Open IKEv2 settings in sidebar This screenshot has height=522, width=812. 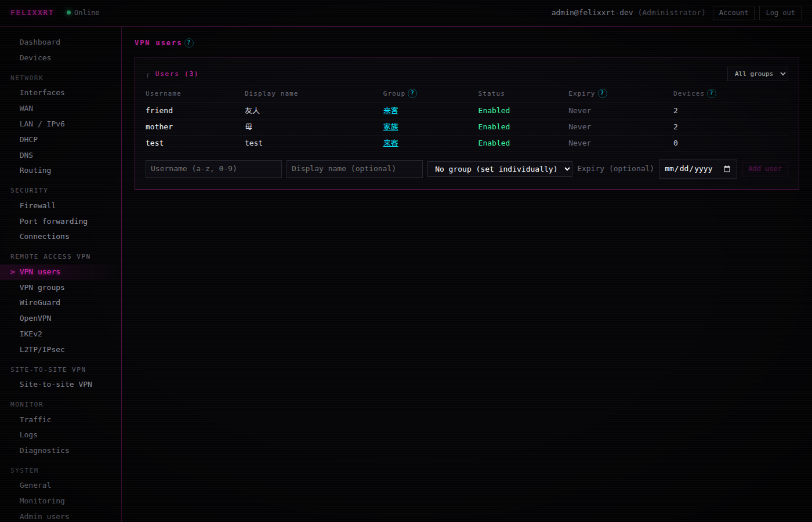(x=31, y=334)
